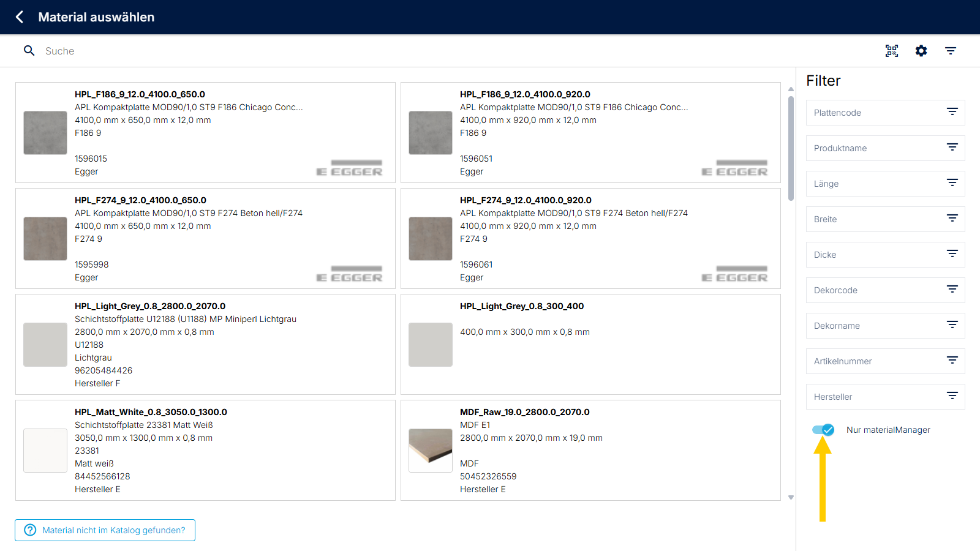980x551 pixels.
Task: Click text Schichtstoffplatte 23381 Matt Weiß
Action: (144, 425)
